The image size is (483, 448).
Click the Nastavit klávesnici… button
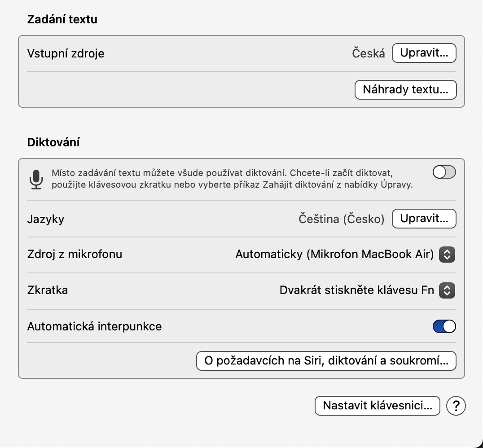(x=377, y=406)
